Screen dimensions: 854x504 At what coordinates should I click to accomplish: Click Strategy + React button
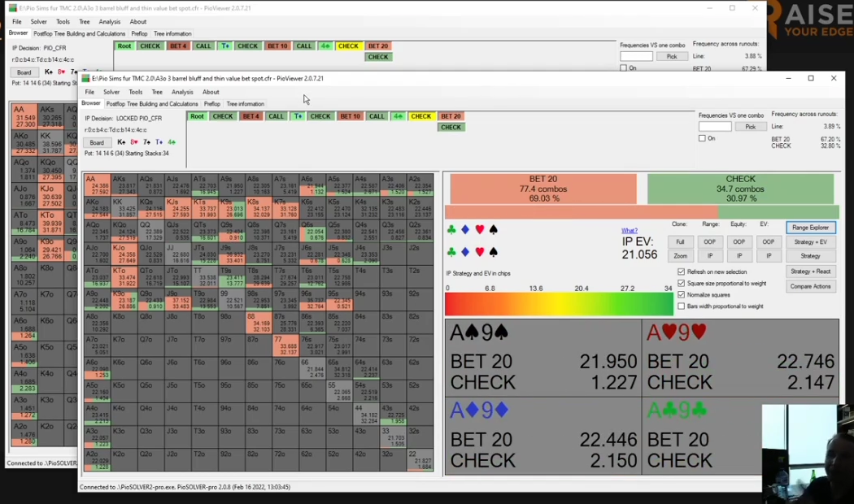click(x=810, y=271)
